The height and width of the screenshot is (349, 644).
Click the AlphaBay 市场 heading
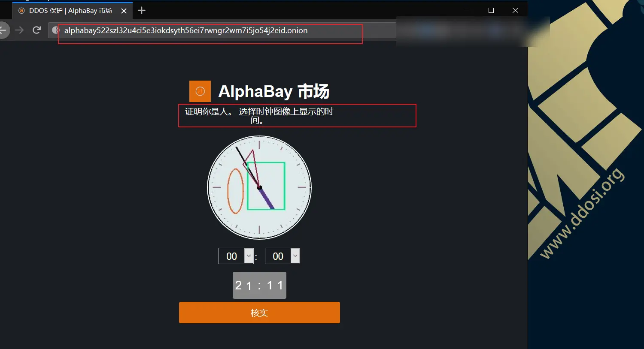(x=274, y=91)
